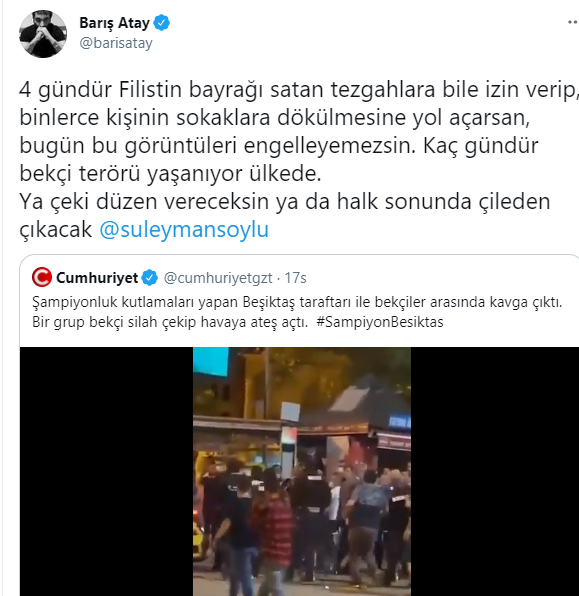The height and width of the screenshot is (596, 579).
Task: Click the verified badge next to Cumhuriyet
Action: 149,278
